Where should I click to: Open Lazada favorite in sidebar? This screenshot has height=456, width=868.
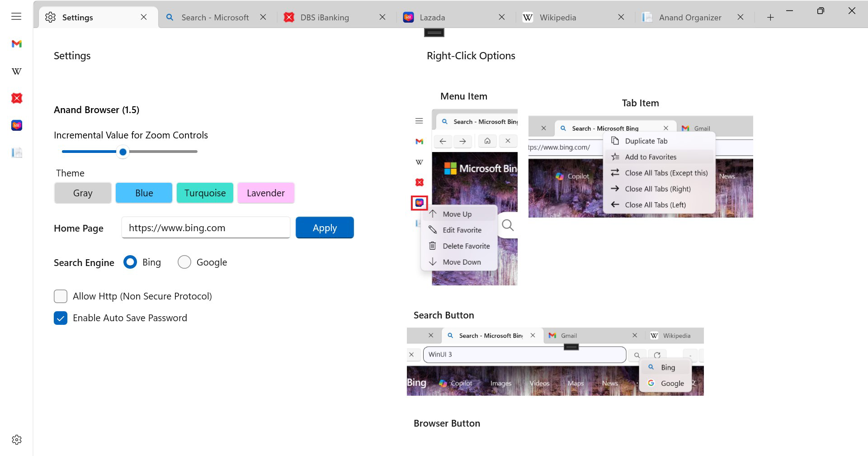17,125
